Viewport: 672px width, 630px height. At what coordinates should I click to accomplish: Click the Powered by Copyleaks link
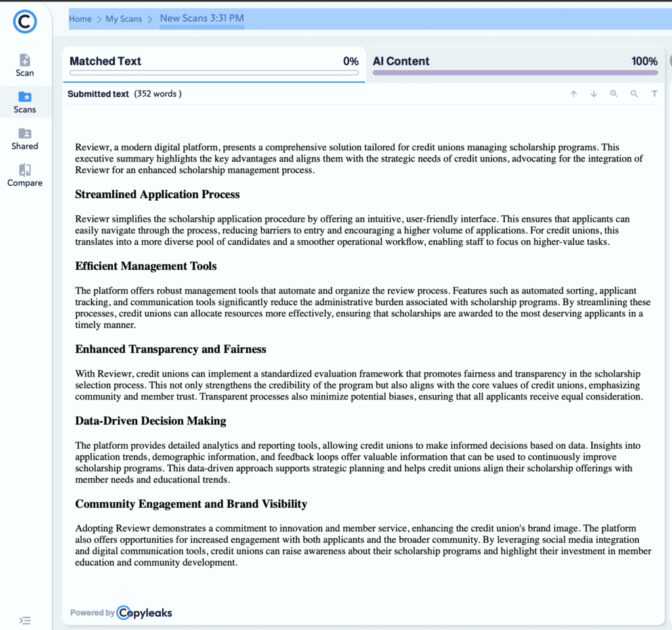pyautogui.click(x=121, y=612)
